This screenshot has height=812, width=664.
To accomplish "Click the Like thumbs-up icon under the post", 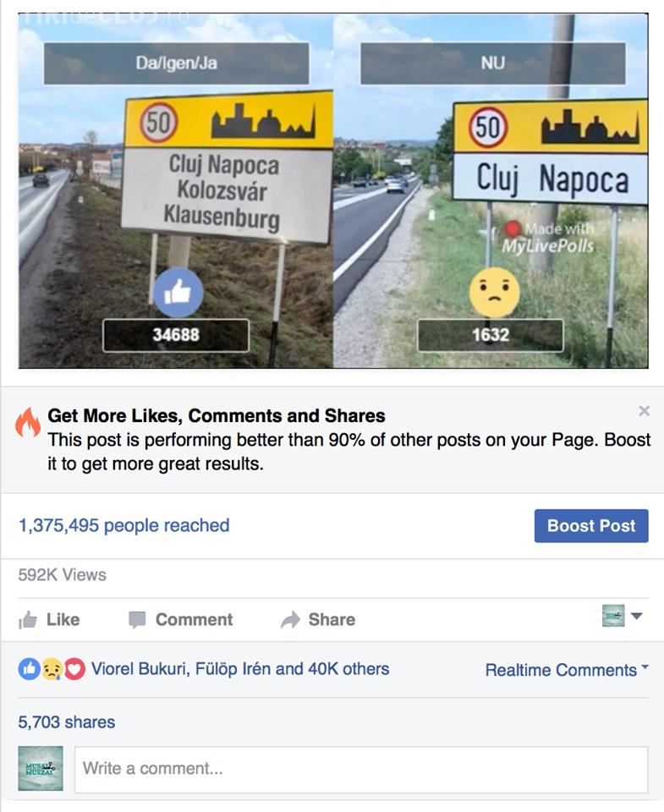I will point(28,619).
